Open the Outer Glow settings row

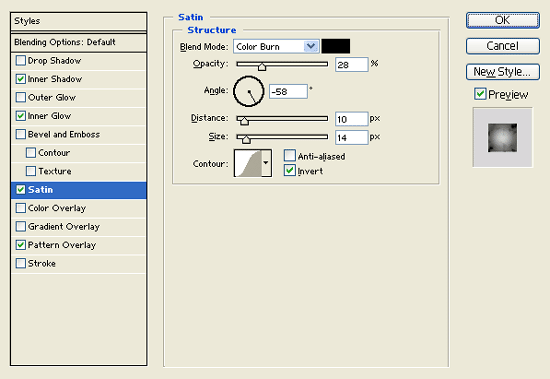(79, 98)
